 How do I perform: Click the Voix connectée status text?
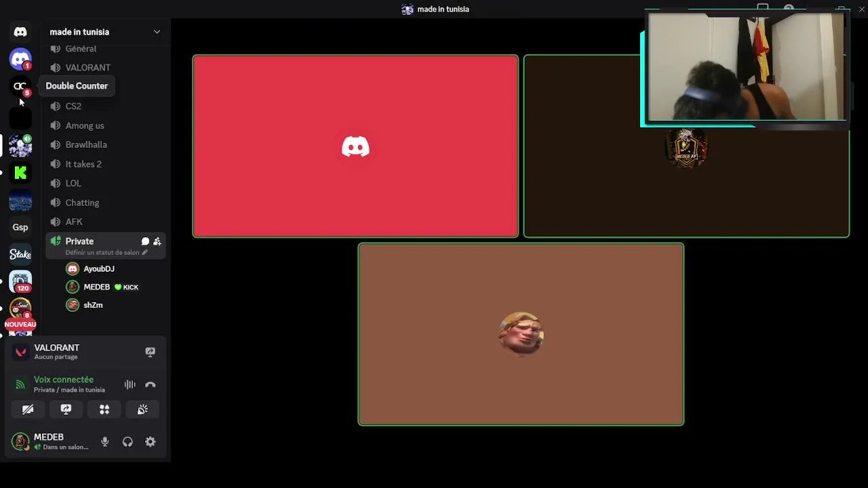64,380
